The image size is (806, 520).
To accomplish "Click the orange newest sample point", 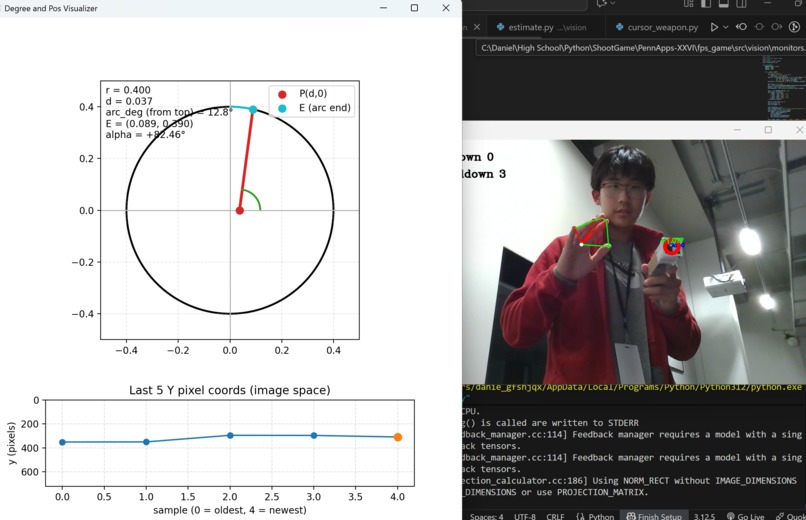I will pyautogui.click(x=397, y=437).
